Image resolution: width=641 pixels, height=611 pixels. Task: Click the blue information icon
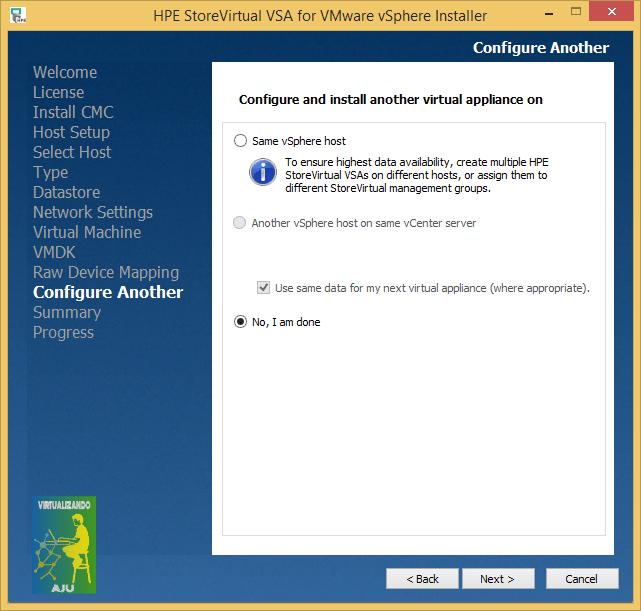point(263,171)
